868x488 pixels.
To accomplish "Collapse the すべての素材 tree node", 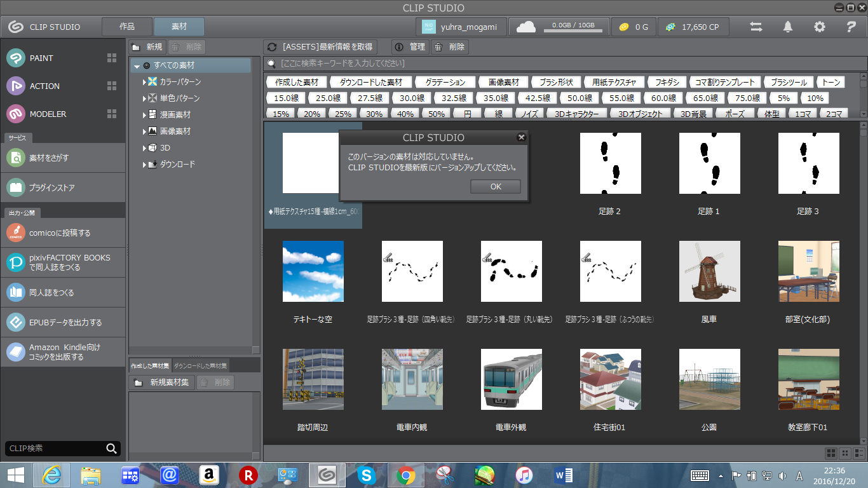I will pyautogui.click(x=137, y=65).
